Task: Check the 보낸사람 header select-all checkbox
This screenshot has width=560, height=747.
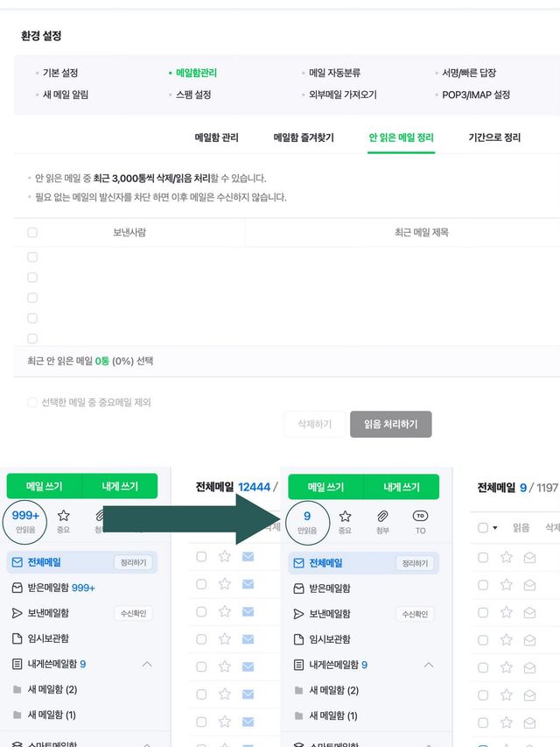Action: coord(32,233)
